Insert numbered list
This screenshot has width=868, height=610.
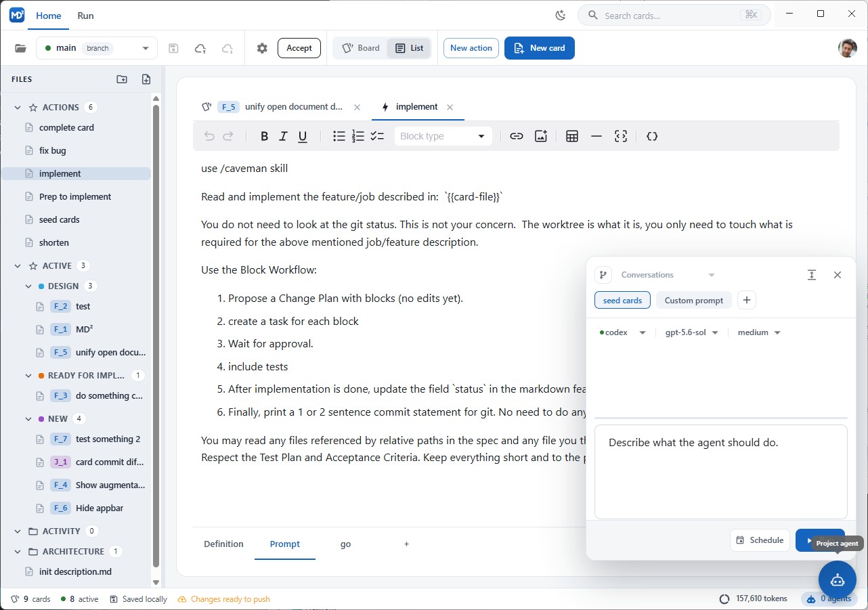coord(358,136)
